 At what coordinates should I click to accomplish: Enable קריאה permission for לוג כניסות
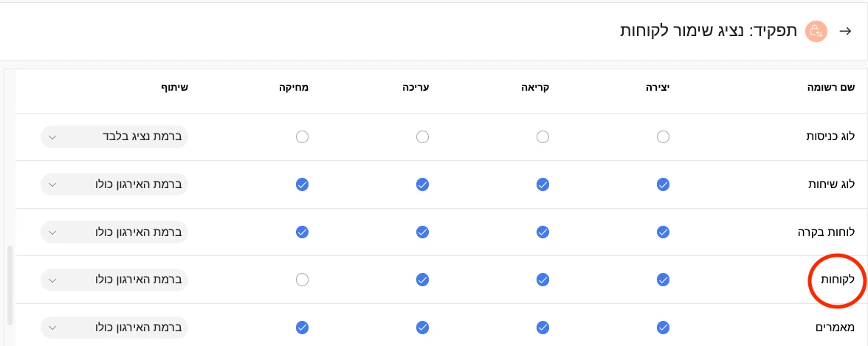point(542,136)
